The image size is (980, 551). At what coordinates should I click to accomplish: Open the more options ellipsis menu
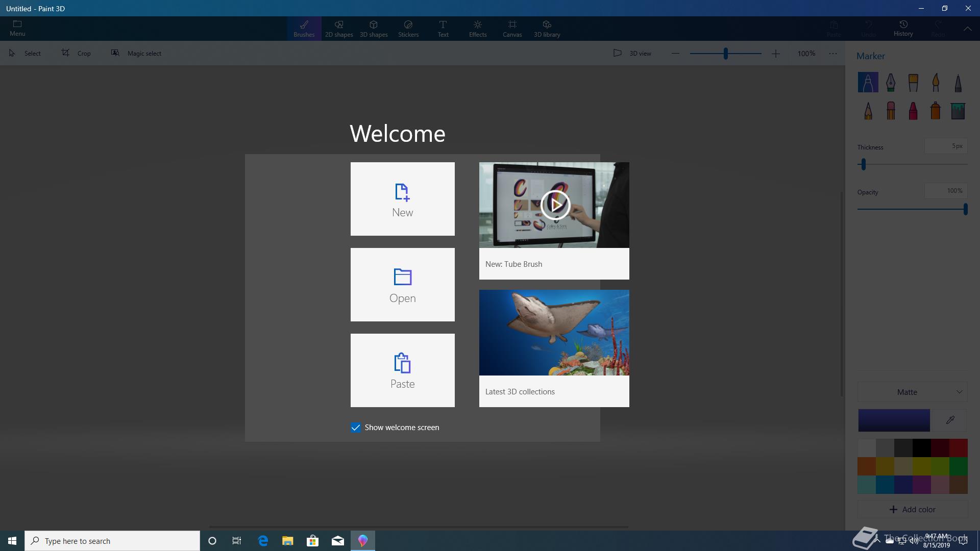click(x=832, y=53)
